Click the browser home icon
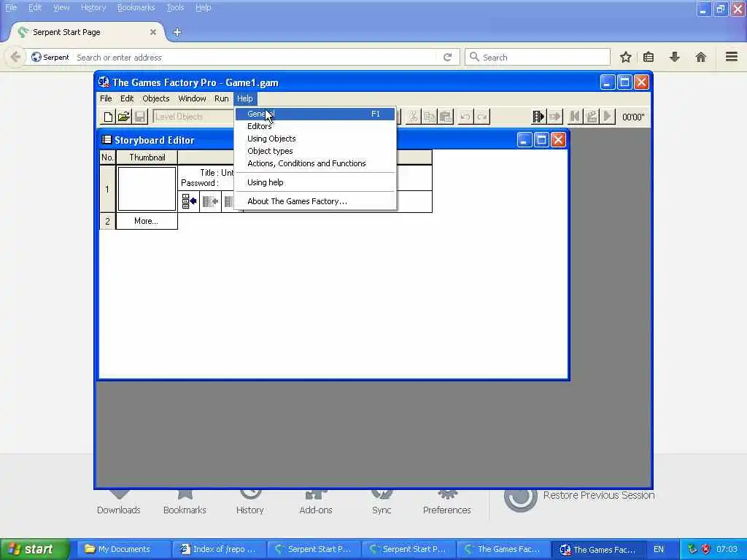This screenshot has height=560, width=747. (x=700, y=57)
